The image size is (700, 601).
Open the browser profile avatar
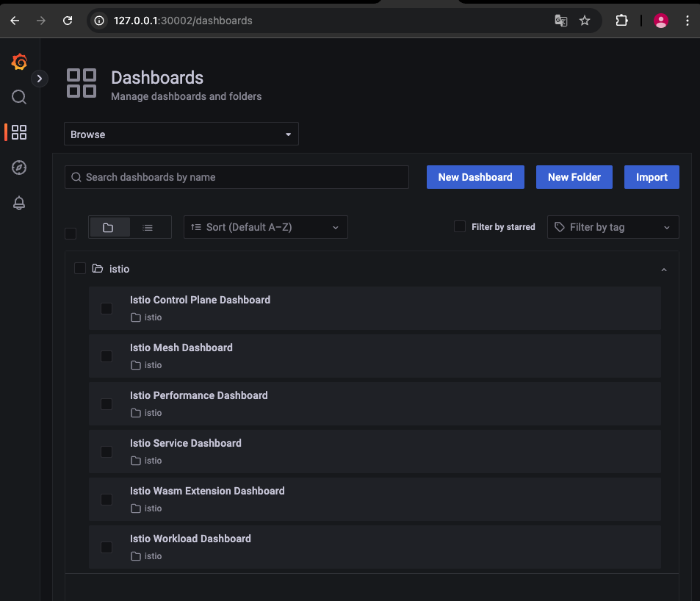click(661, 21)
